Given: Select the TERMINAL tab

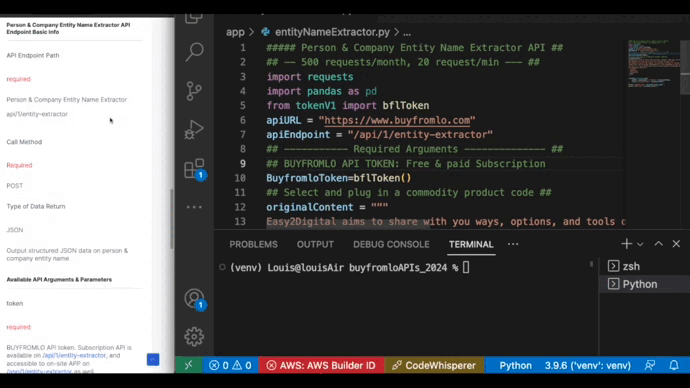Looking at the screenshot, I should (471, 245).
